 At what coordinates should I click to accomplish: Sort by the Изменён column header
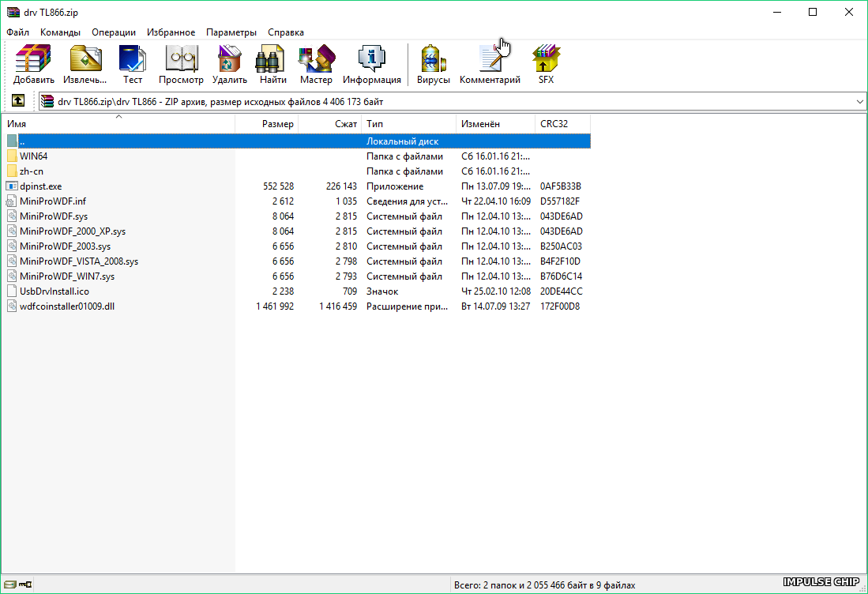[x=495, y=123]
